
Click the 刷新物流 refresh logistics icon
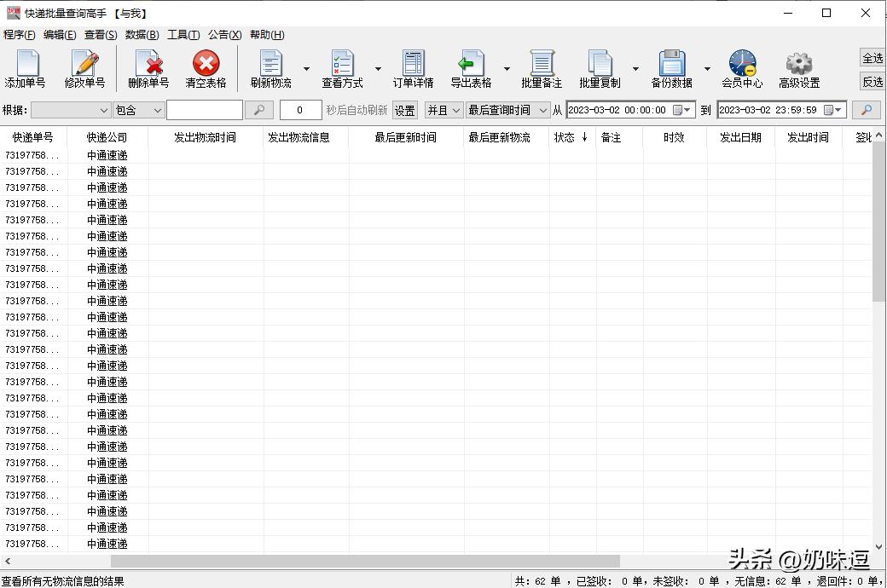click(270, 65)
